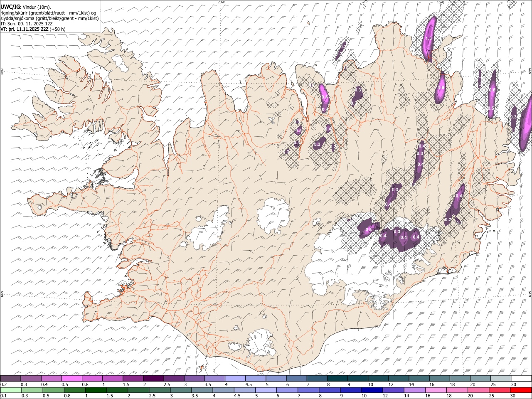The image size is (532, 399).
Task: Click the '(+58 h)' forecast offset text
Action: pos(57,29)
